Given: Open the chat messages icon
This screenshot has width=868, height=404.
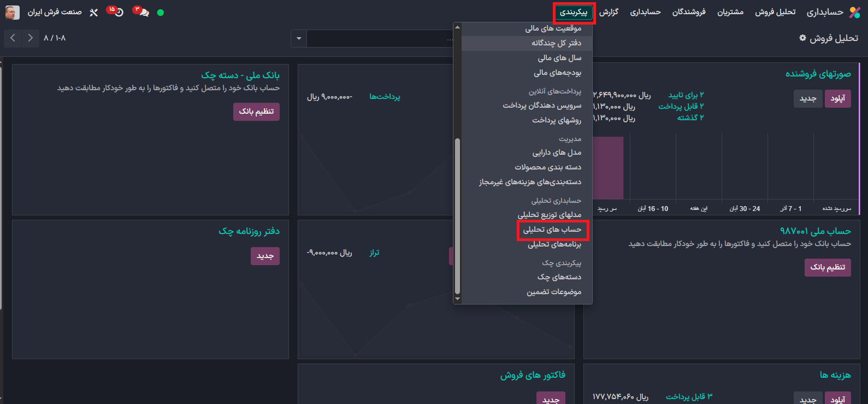Looking at the screenshot, I should (x=143, y=12).
